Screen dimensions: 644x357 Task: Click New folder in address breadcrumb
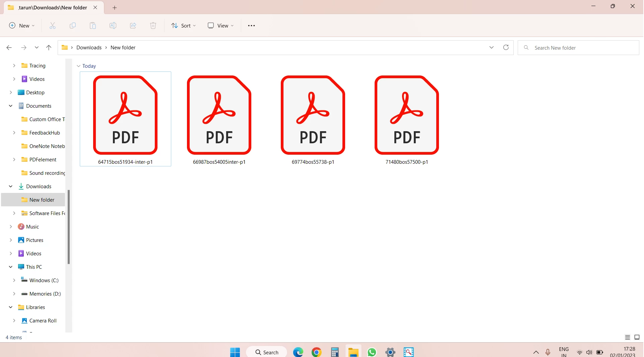point(123,48)
